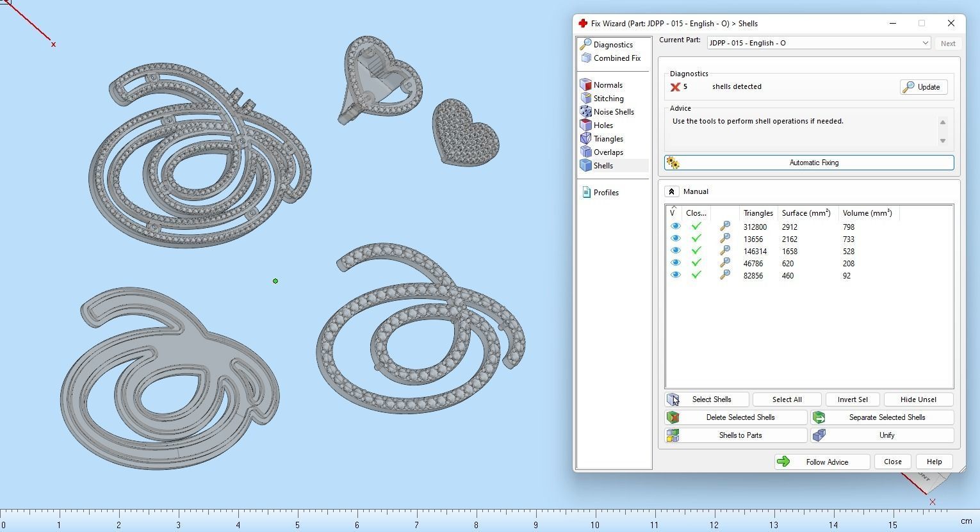
Task: Click the Profiles document icon
Action: (x=585, y=192)
